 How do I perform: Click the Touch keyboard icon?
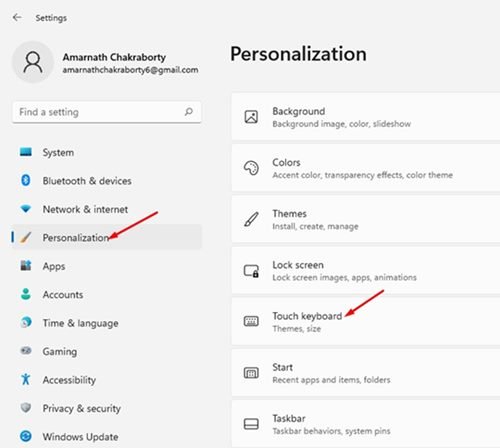(x=251, y=321)
